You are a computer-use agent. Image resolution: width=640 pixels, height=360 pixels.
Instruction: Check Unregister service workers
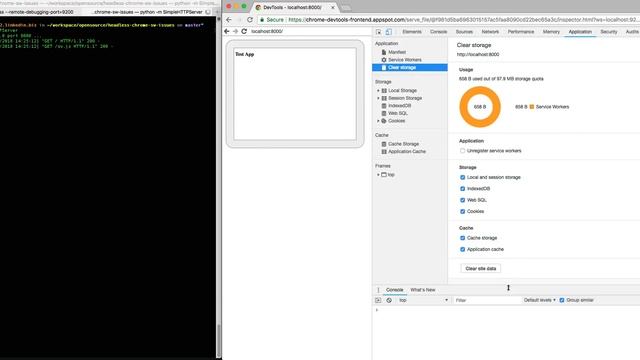[462, 151]
